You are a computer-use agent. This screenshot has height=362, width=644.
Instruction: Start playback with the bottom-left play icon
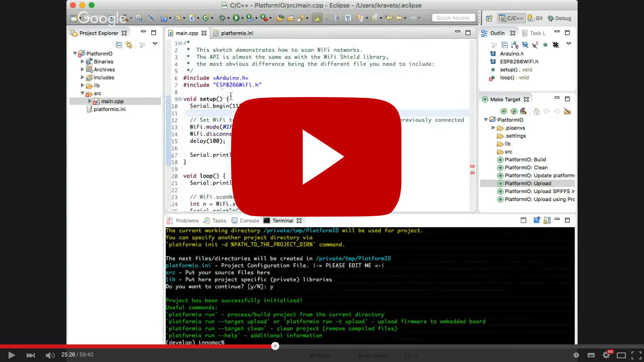[x=12, y=355]
